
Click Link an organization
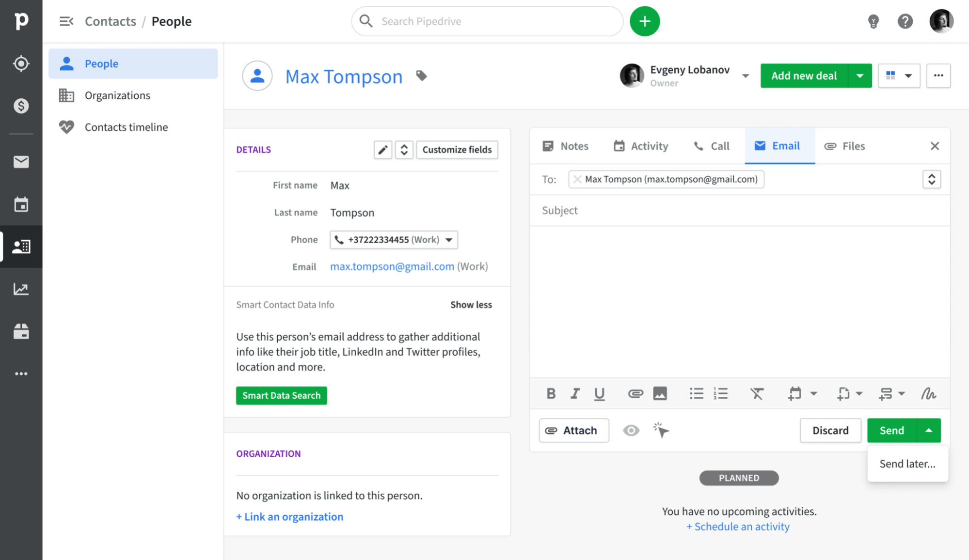click(x=289, y=516)
